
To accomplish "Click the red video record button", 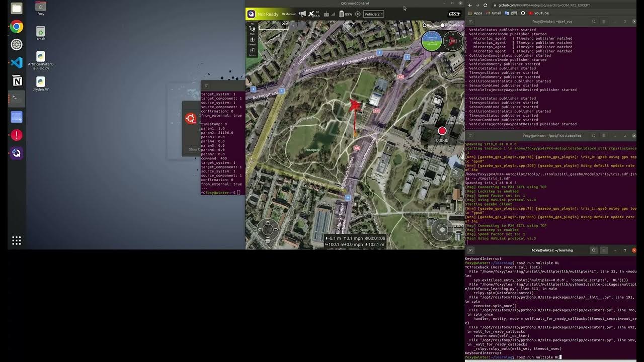I will pos(442,131).
